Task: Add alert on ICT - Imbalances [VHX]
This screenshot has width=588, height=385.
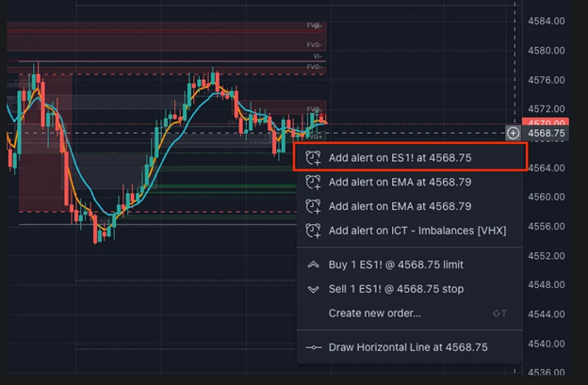Action: pos(410,231)
